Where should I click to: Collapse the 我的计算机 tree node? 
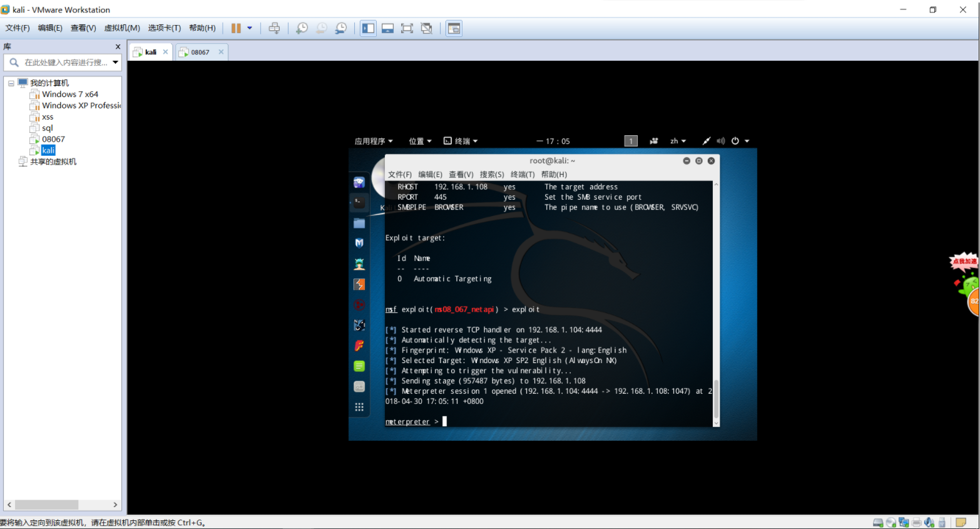coord(11,83)
